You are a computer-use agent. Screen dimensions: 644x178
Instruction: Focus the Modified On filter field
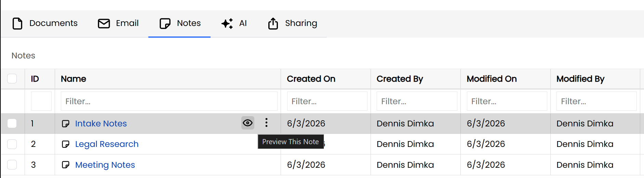coord(507,101)
